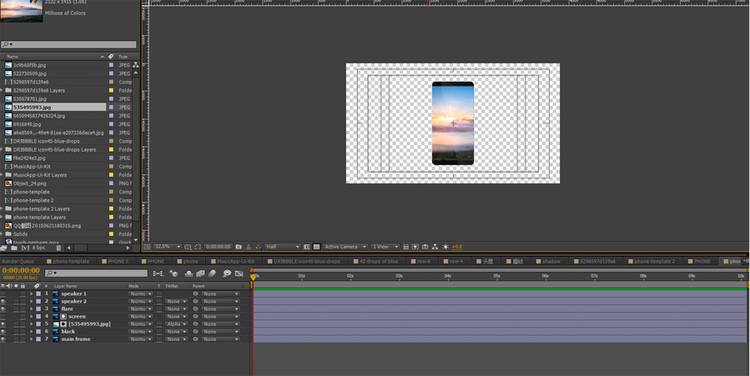750x376 pixels.
Task: Toggle the transparency grid button
Action: (316, 247)
